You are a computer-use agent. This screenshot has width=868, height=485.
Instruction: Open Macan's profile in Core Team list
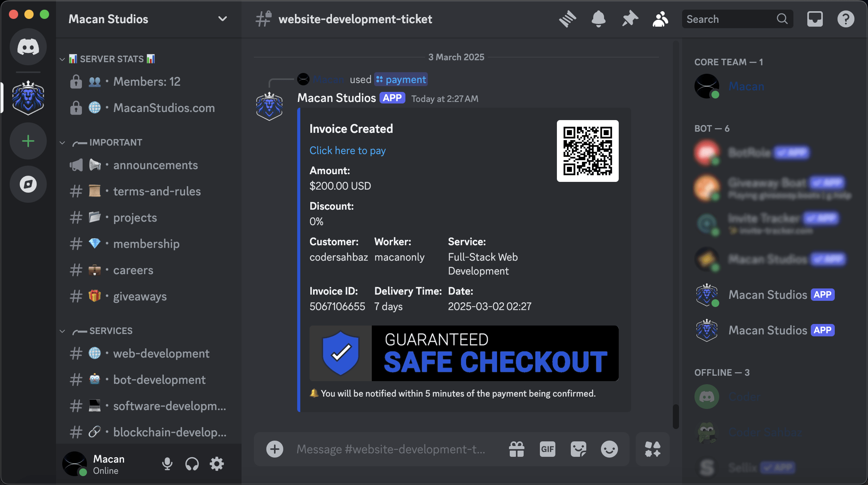(772, 86)
